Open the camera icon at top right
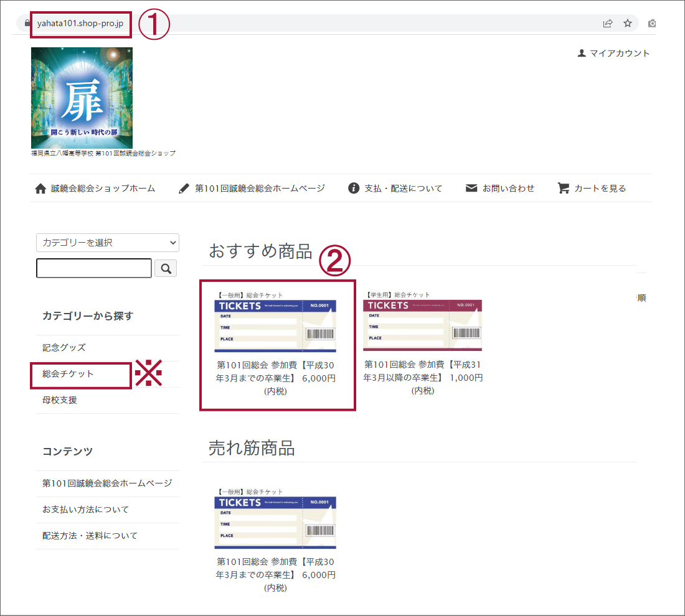The image size is (685, 616). [x=652, y=24]
